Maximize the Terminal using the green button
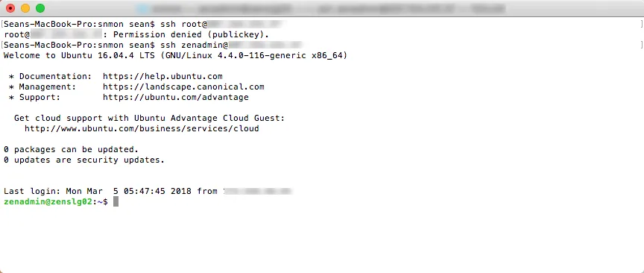The width and height of the screenshot is (644, 273). (40, 8)
